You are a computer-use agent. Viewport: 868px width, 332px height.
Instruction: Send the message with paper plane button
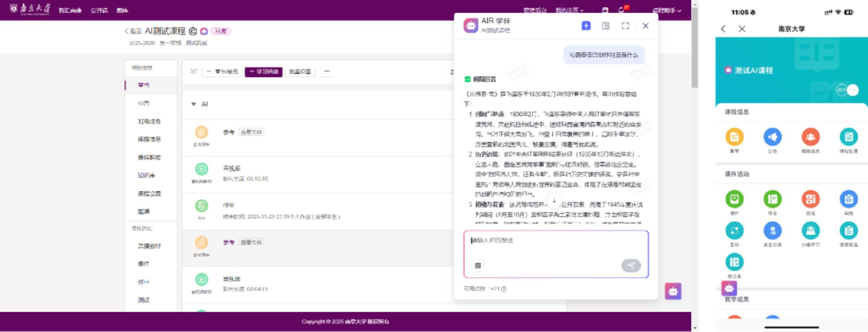point(631,265)
